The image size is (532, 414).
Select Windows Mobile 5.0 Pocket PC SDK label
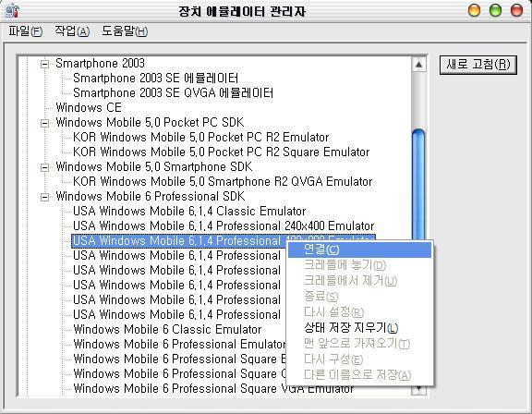pos(150,123)
